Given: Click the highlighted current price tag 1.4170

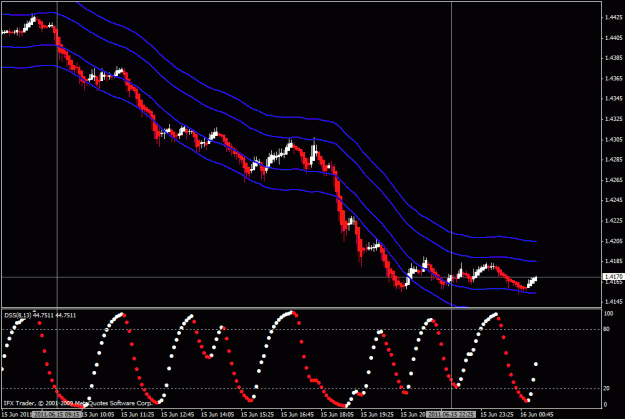Looking at the screenshot, I should tap(613, 276).
